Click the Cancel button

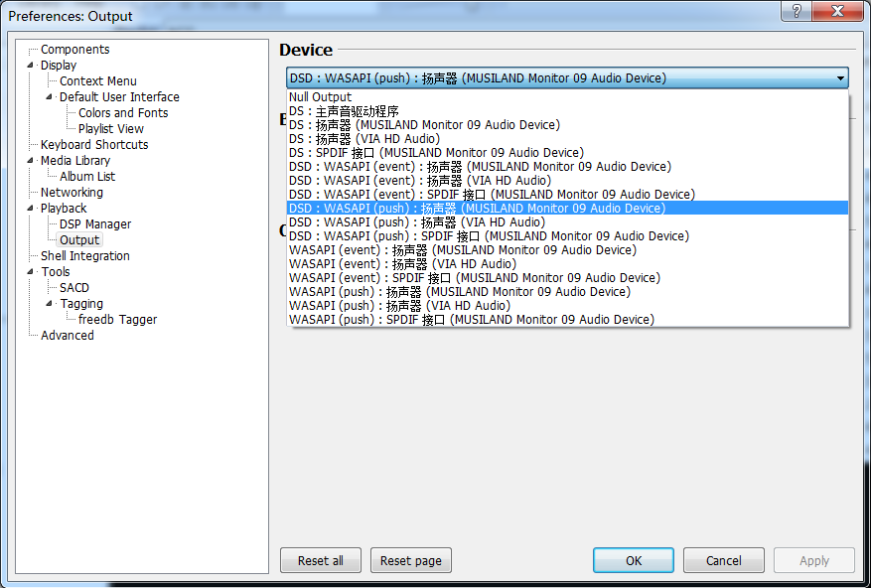click(723, 560)
